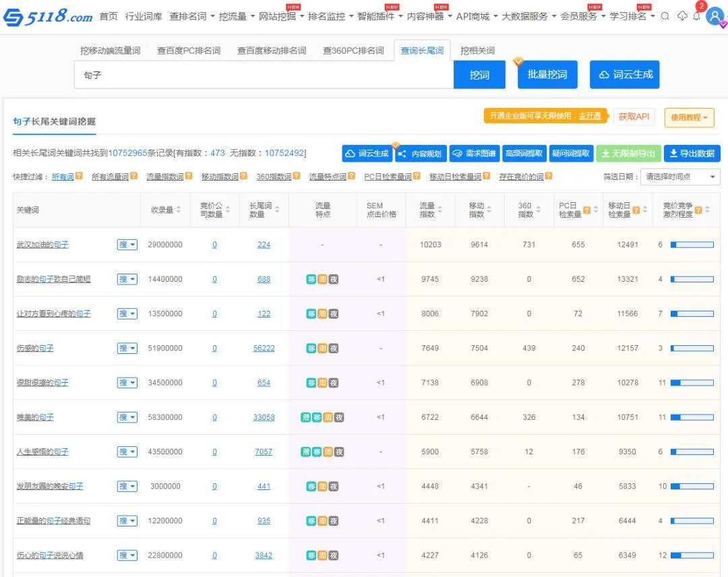Open 搜 dropdown for 伤感的句子

(x=127, y=348)
